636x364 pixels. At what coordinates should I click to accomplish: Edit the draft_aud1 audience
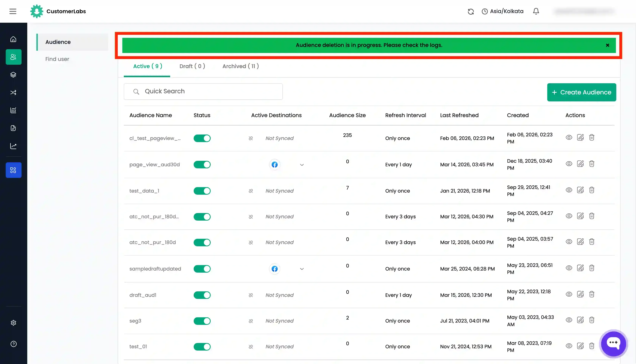tap(580, 294)
